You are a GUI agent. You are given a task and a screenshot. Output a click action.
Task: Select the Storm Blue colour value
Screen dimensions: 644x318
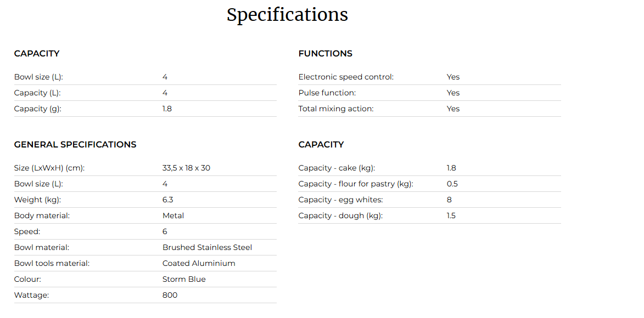coord(184,280)
